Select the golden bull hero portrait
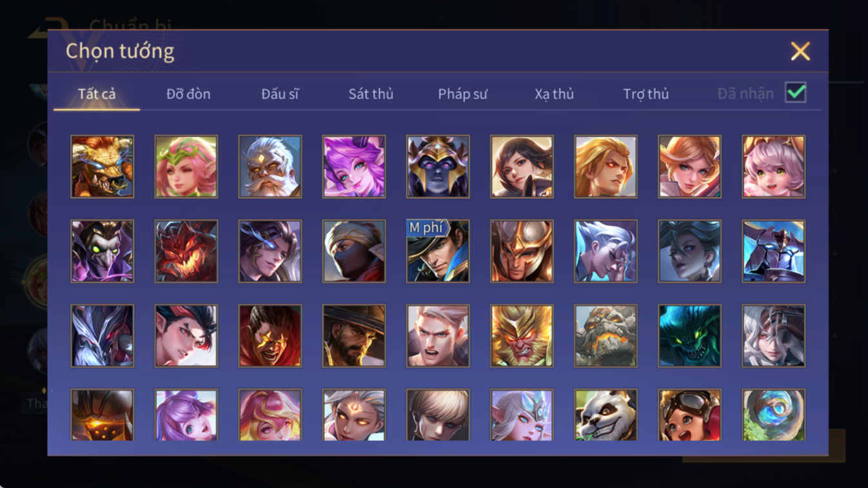 coord(103,166)
